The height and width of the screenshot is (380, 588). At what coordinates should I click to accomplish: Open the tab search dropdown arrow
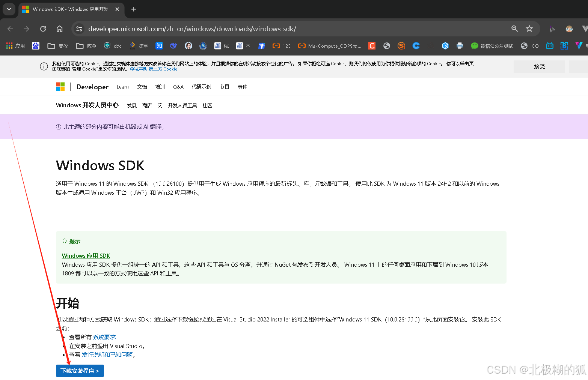(x=9, y=9)
